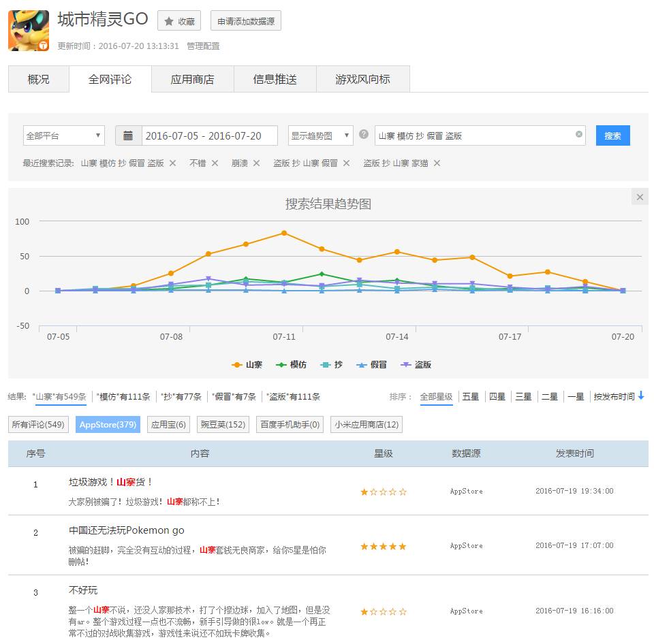Delete the recent search entry 崩溃 using its ×
The height and width of the screenshot is (644, 654).
click(258, 163)
